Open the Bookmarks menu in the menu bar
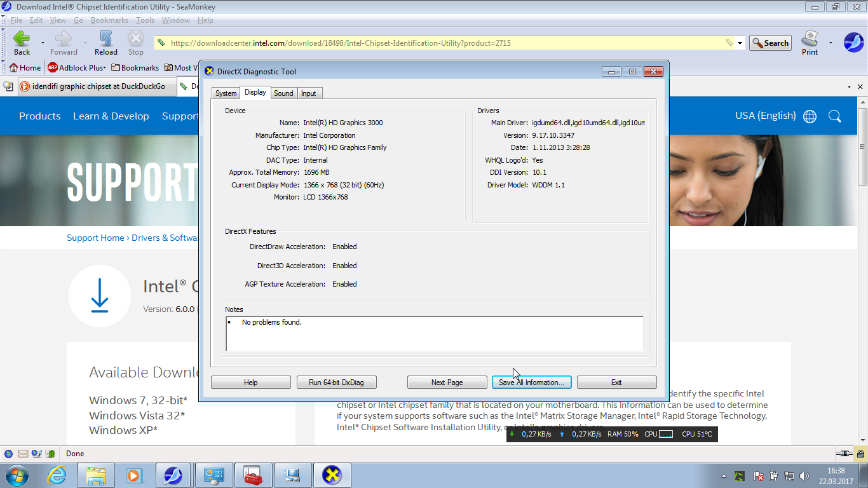 coord(109,20)
